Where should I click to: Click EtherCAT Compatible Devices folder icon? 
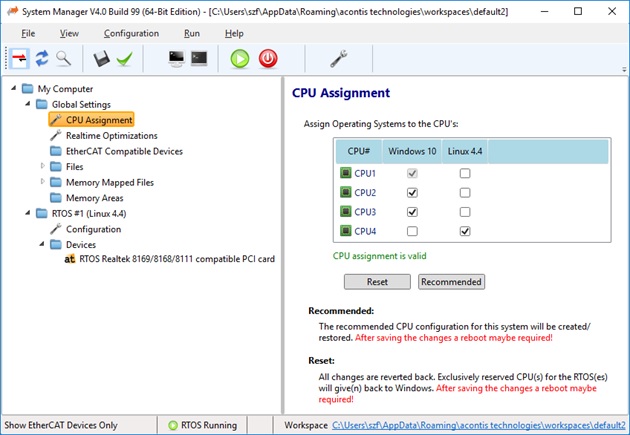(x=56, y=151)
